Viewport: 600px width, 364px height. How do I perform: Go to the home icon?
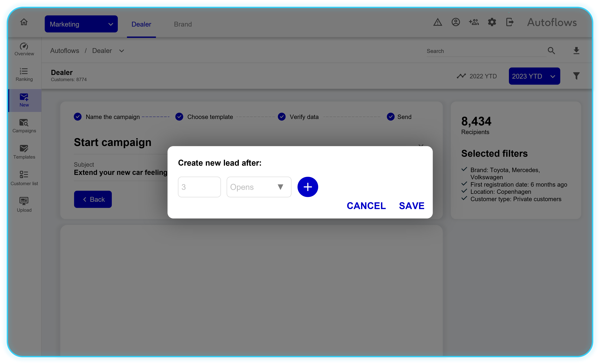point(24,22)
